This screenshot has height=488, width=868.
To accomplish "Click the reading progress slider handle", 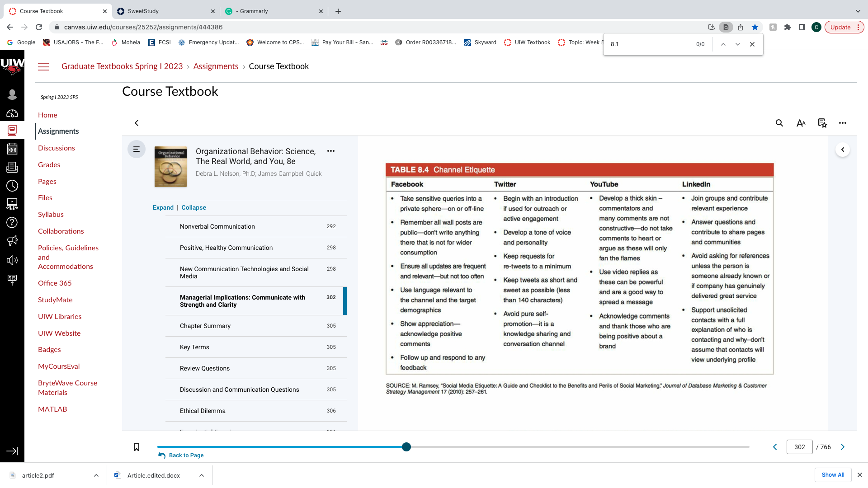I will coord(406,447).
